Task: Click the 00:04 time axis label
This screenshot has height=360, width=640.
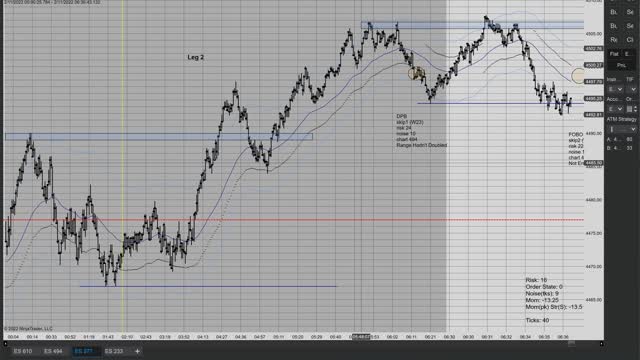Action: (x=13, y=337)
